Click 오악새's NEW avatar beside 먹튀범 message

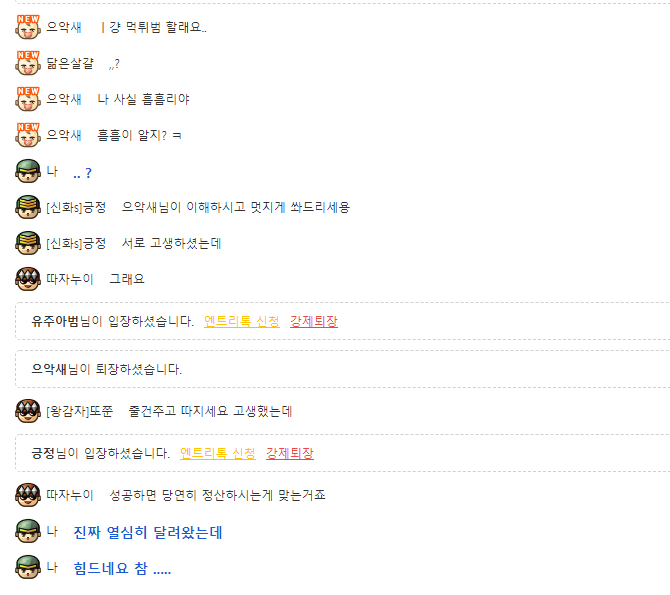28,27
